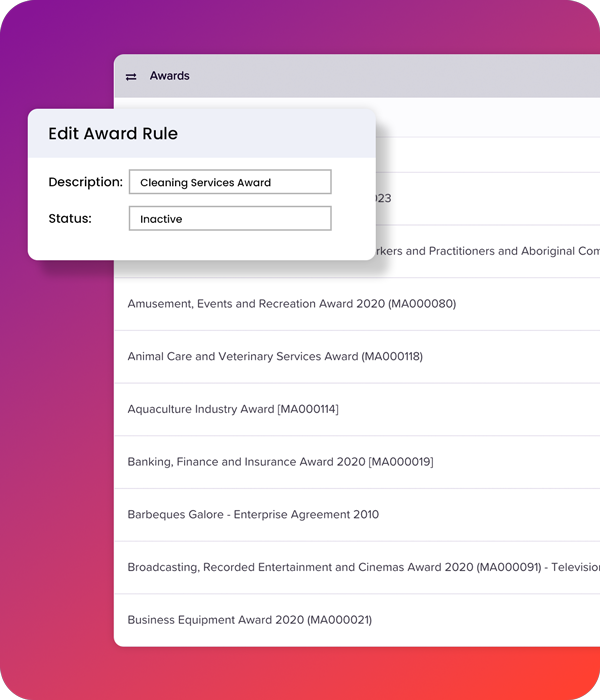The width and height of the screenshot is (600, 700).
Task: Open Barbeques Galore Enterprise Agreement 2010
Action: click(253, 515)
